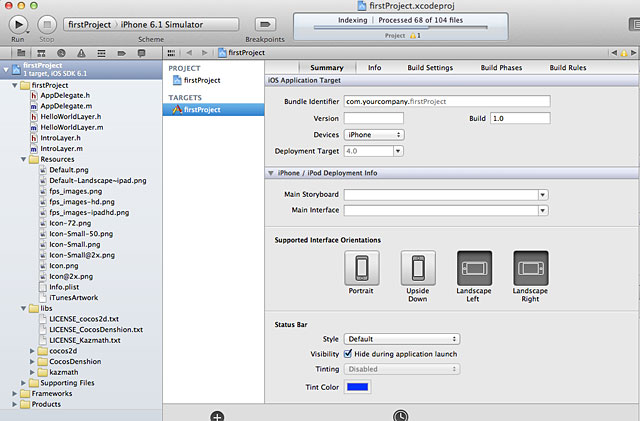The image size is (640, 421).
Task: Collapse the libs folder
Action: click(24, 308)
